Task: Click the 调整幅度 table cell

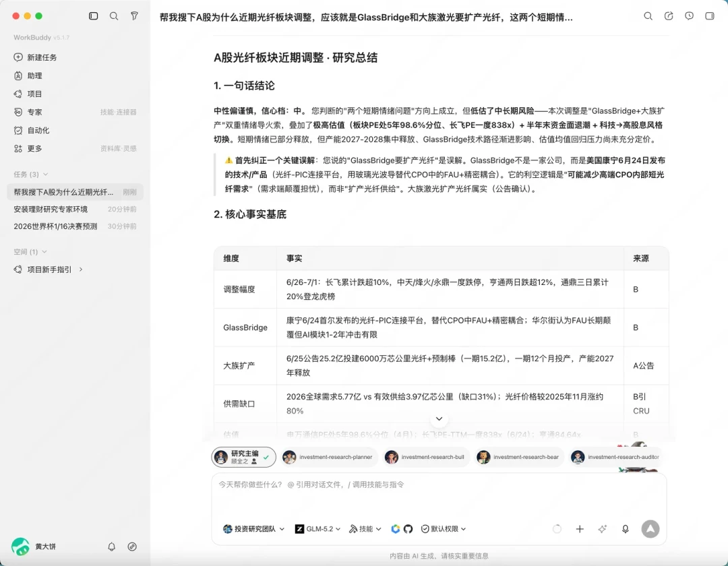Action: point(245,289)
